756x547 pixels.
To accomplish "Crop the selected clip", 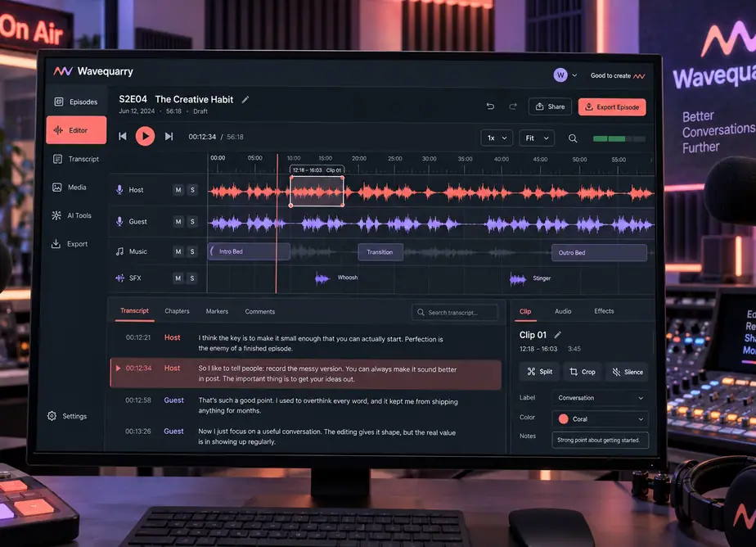I will pyautogui.click(x=583, y=372).
